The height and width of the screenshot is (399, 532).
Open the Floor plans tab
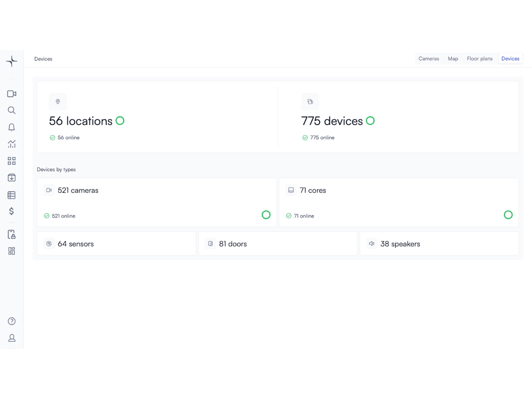coord(480,59)
